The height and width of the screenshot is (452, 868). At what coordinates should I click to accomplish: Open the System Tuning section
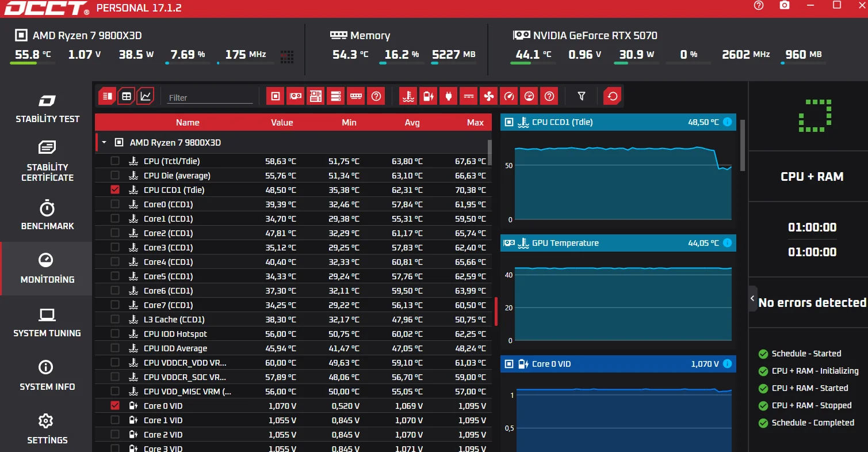[47, 322]
